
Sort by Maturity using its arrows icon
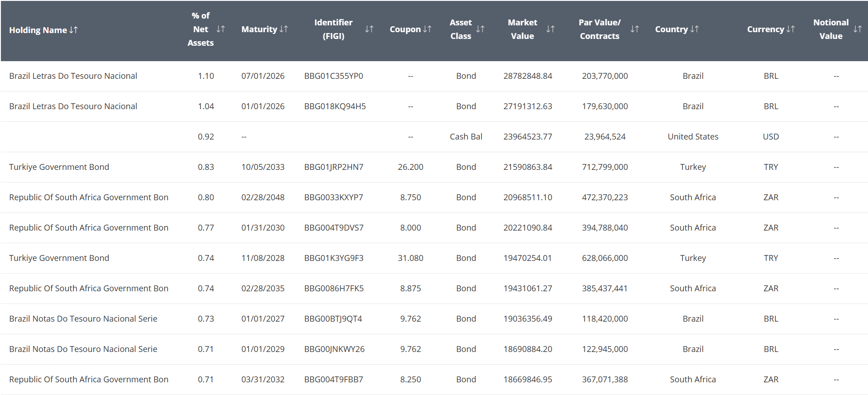tap(284, 29)
